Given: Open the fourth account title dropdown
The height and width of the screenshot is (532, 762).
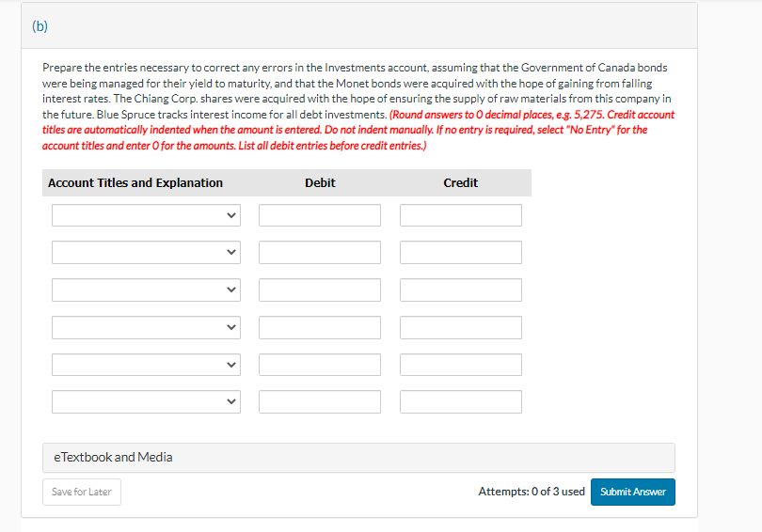Looking at the screenshot, I should tap(146, 327).
